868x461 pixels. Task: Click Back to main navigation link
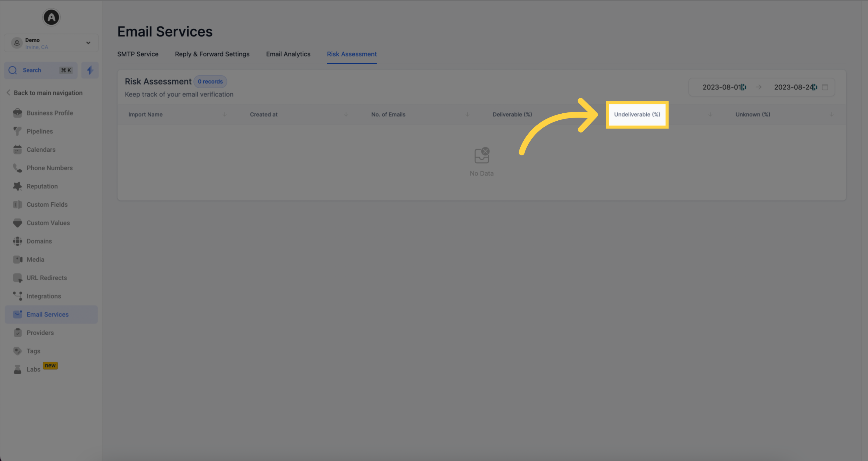[48, 93]
